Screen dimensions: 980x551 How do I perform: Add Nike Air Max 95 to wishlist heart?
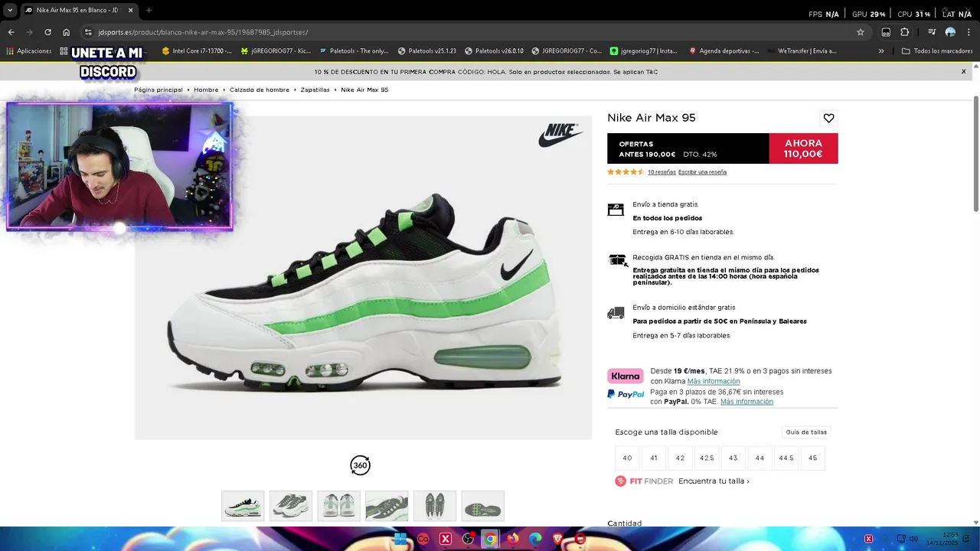[x=828, y=118]
